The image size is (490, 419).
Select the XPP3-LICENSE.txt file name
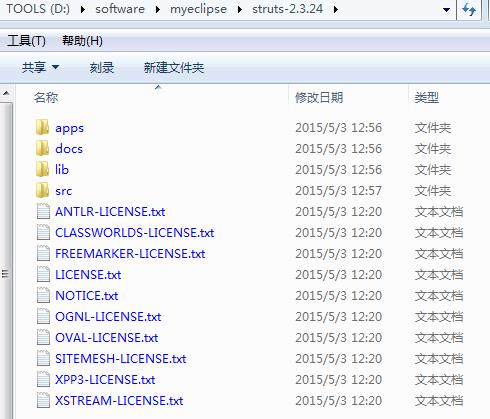tap(105, 380)
